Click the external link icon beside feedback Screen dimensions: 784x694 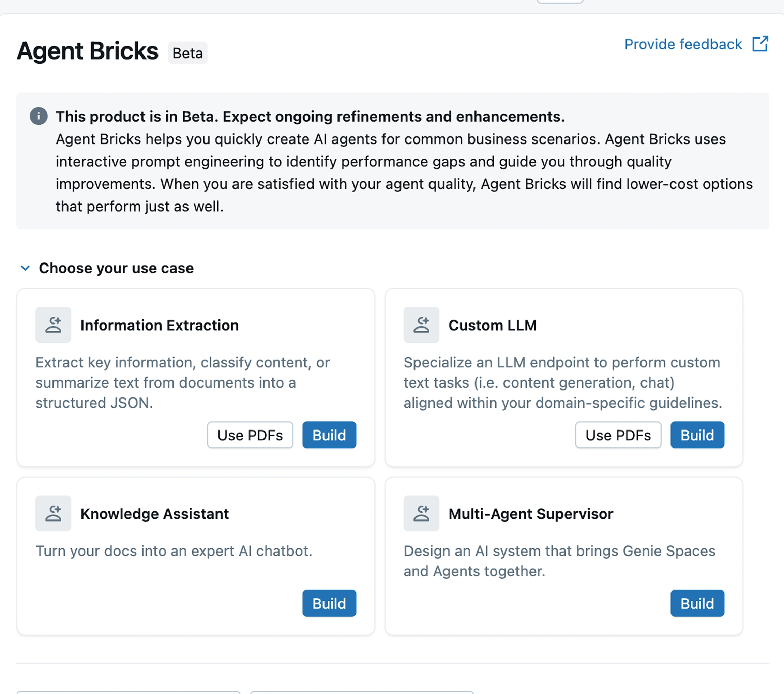point(760,44)
